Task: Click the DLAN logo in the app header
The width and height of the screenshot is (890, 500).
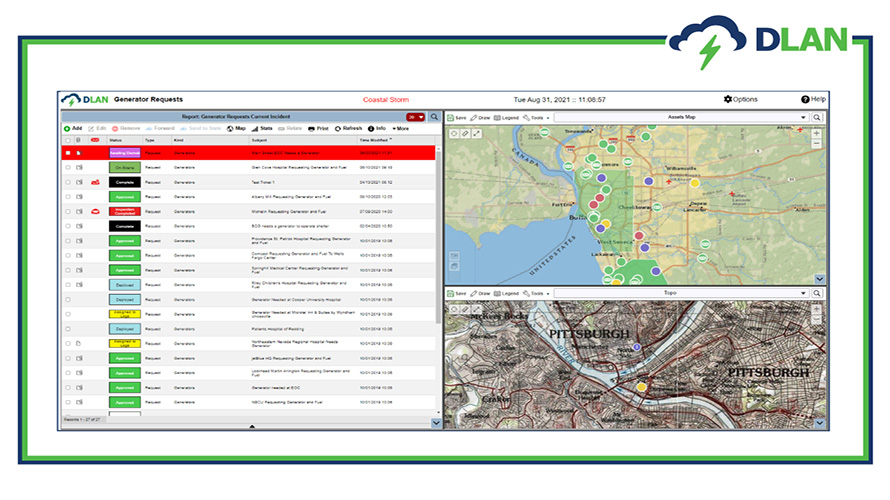Action: coord(85,100)
